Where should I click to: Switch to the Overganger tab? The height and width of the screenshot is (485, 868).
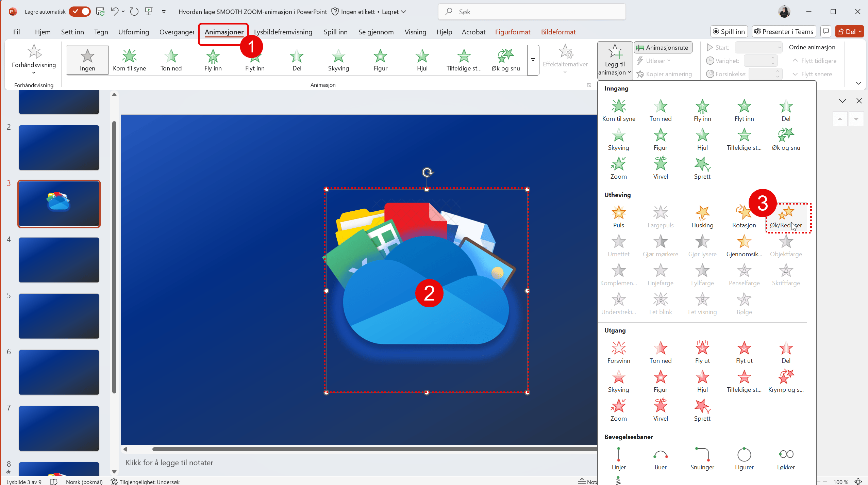[177, 32]
